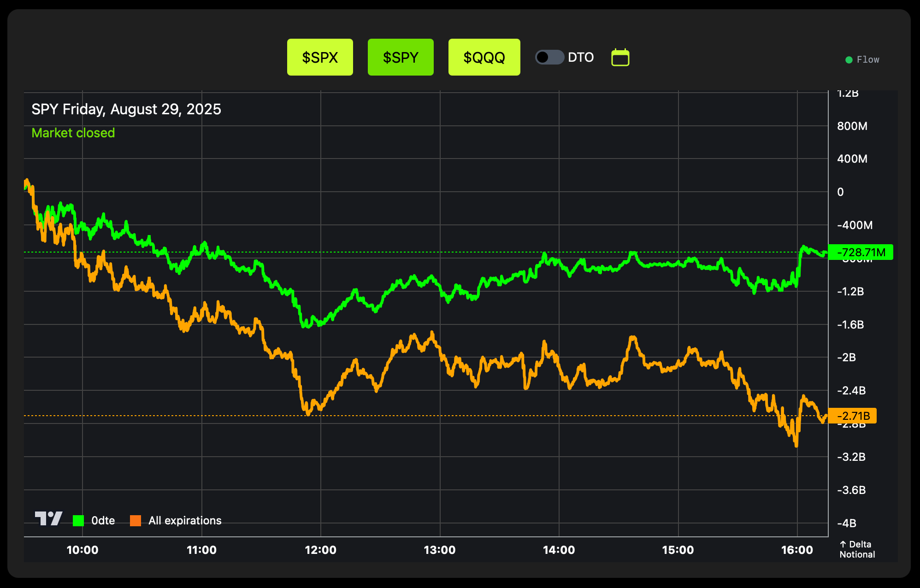The height and width of the screenshot is (588, 920).
Task: Click the 800M y-axis value
Action: click(852, 126)
